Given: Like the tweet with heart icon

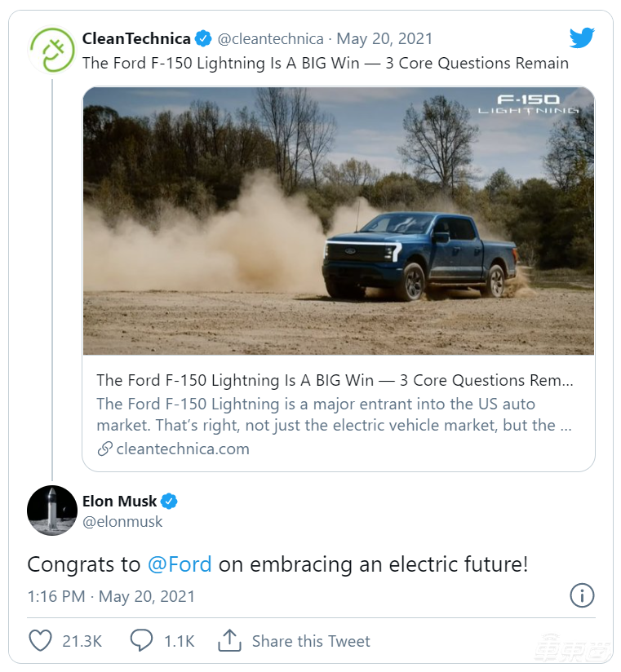Looking at the screenshot, I should 40,641.
